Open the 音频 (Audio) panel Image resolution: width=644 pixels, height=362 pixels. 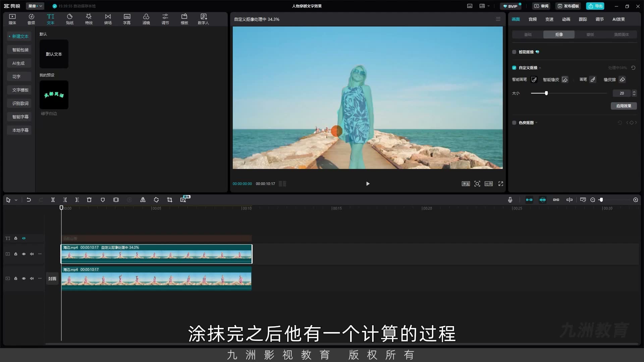[x=31, y=19]
